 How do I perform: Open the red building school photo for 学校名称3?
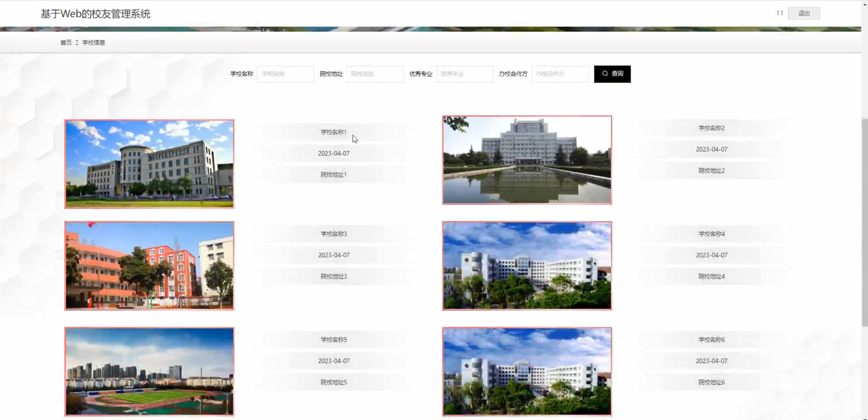pos(149,266)
